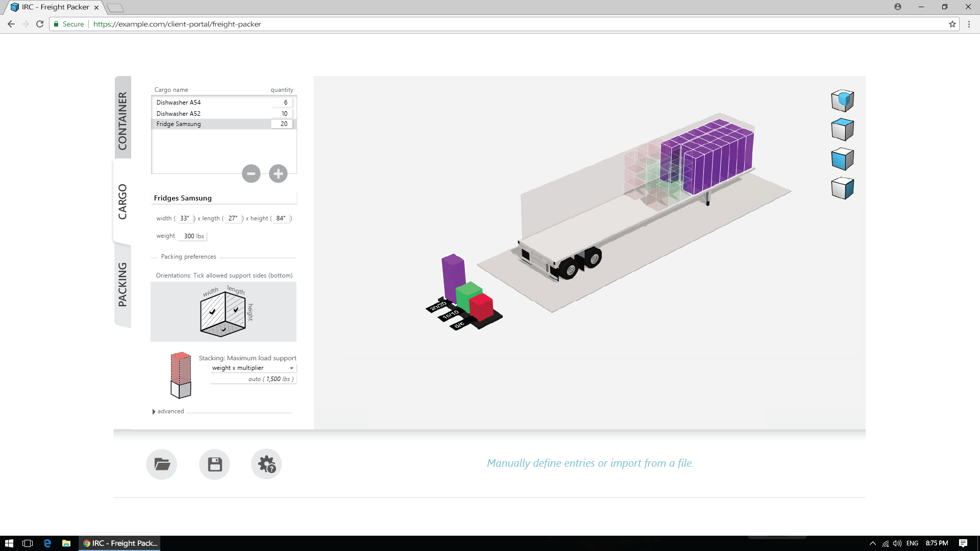Click the add cargo plus button
Image resolution: width=980 pixels, height=551 pixels.
click(x=278, y=173)
